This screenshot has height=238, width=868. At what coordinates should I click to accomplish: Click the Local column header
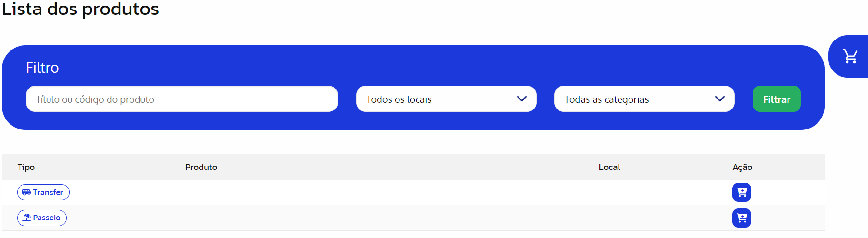609,167
